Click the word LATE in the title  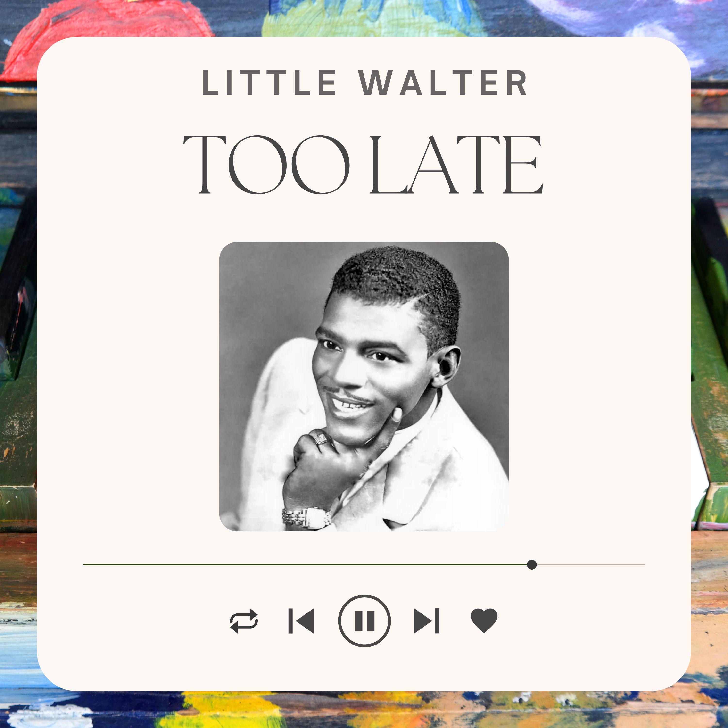point(456,165)
